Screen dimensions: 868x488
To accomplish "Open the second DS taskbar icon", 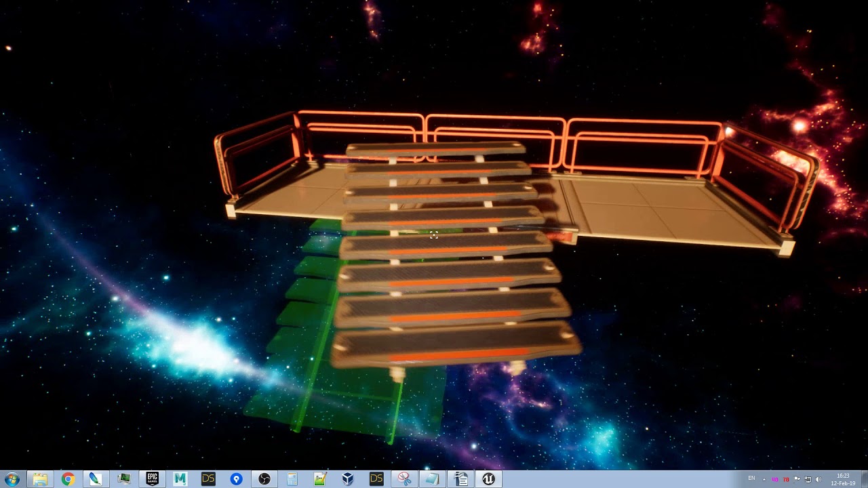I will [x=376, y=479].
